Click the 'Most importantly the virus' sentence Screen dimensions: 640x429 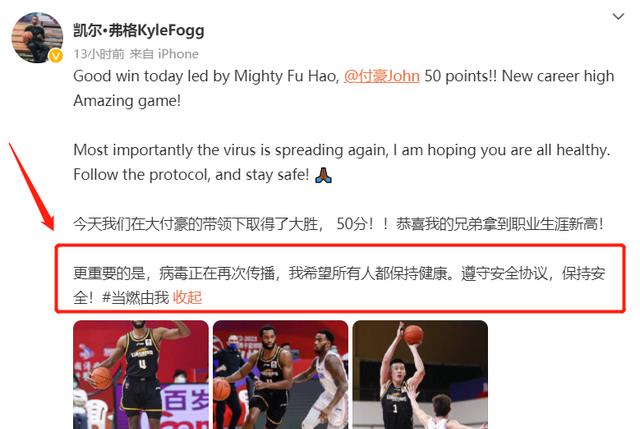click(x=342, y=150)
